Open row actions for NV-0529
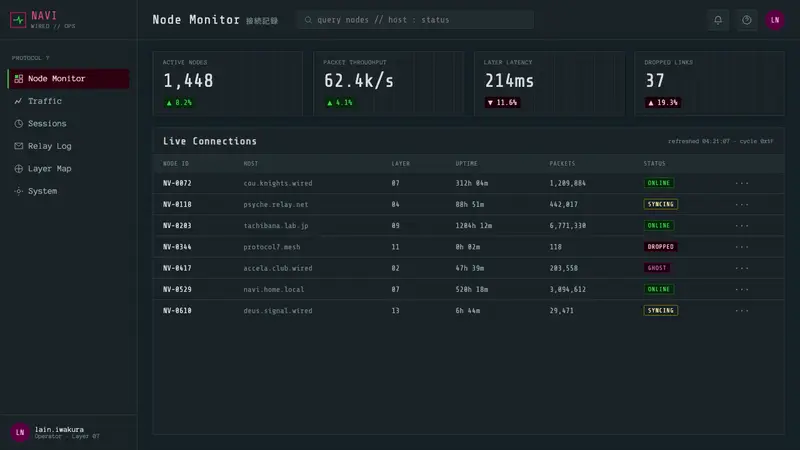 coord(742,289)
